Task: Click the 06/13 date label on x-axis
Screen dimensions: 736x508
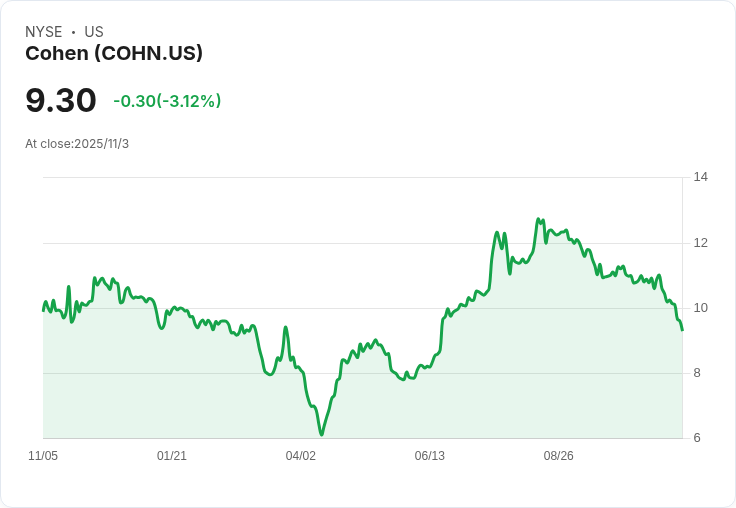Action: [429, 455]
